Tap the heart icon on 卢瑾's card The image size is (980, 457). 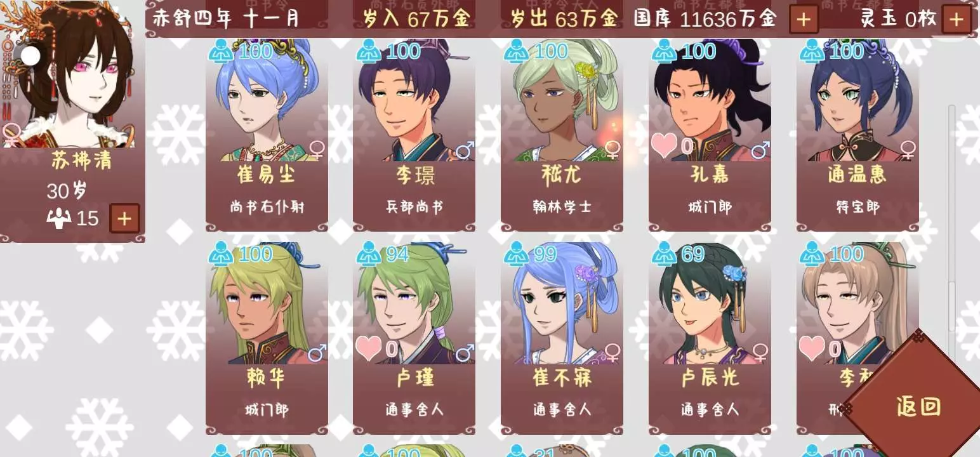click(x=368, y=348)
